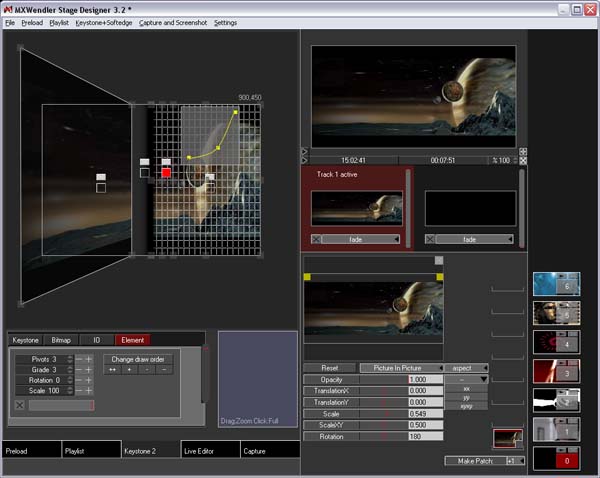Open the File menu

point(10,23)
